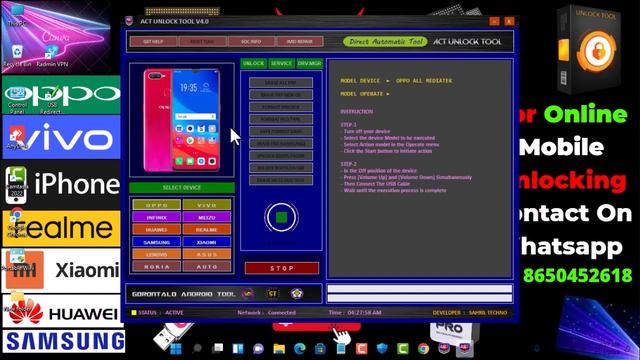Click the IMEI REPAIR button
Viewport: 640px width, 360px height.
point(300,42)
